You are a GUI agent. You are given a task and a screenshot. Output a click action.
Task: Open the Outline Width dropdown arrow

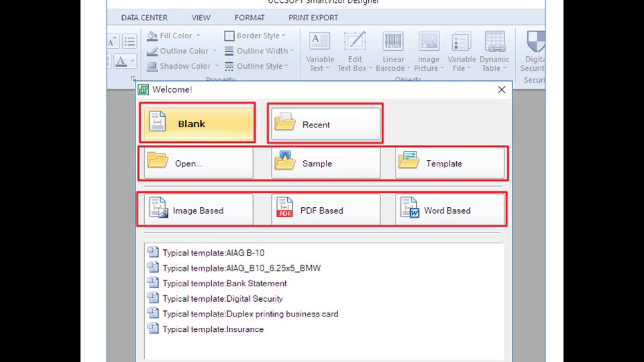[292, 51]
